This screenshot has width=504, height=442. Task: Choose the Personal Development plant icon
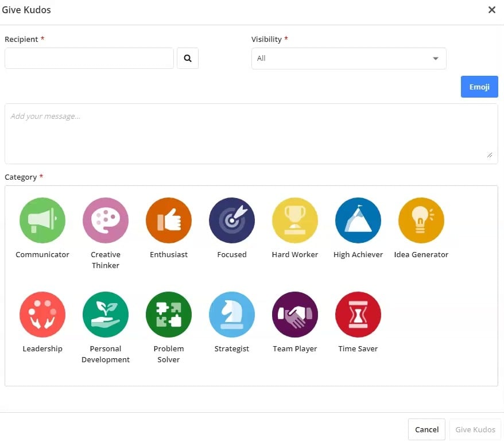click(x=106, y=315)
